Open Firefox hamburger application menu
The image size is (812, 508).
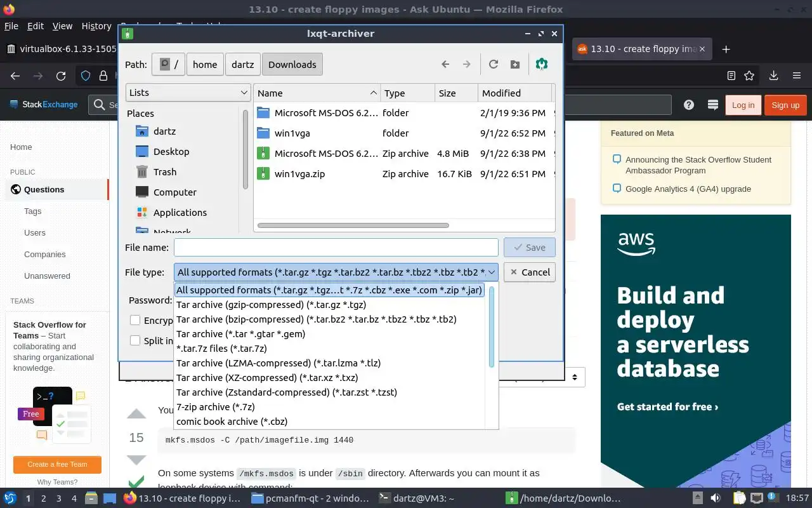797,76
